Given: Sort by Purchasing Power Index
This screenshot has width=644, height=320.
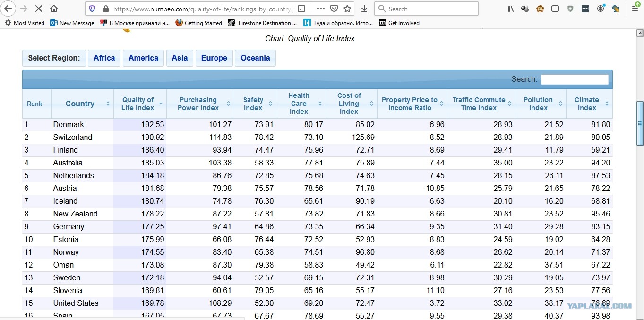Looking at the screenshot, I should 200,104.
